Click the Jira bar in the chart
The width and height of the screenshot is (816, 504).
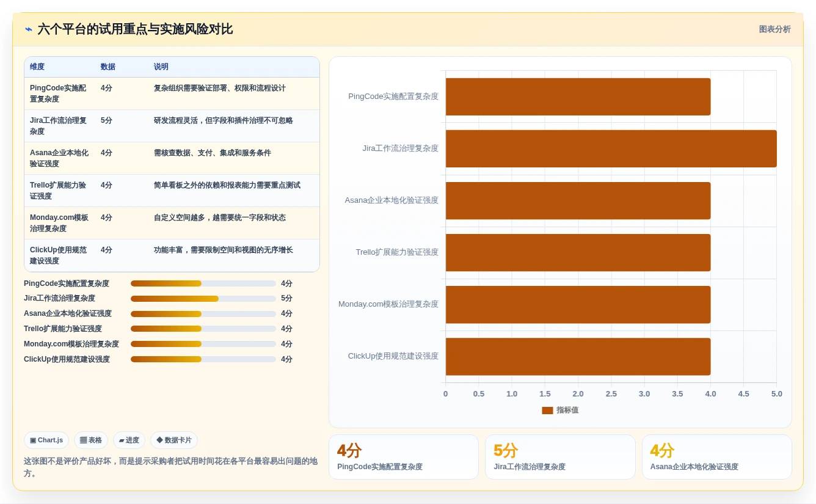pos(611,148)
